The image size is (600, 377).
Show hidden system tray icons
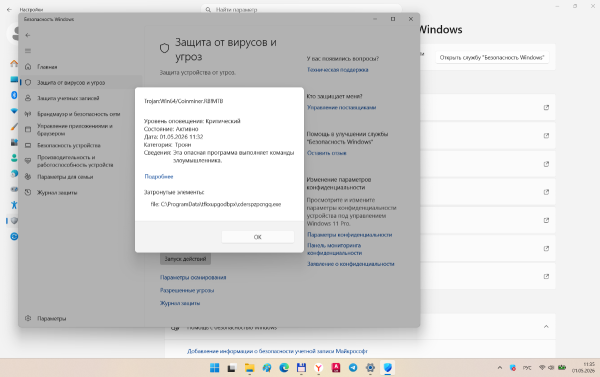pos(500,368)
